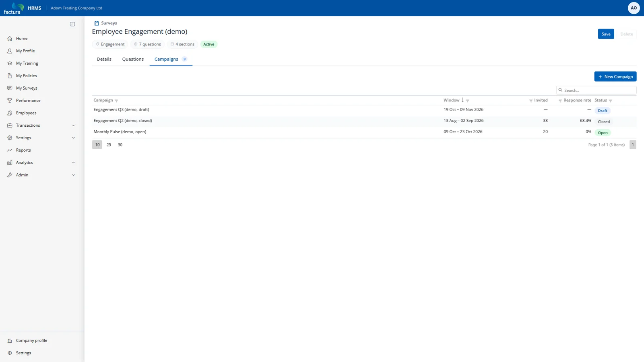Select 25 items per page

[109, 145]
